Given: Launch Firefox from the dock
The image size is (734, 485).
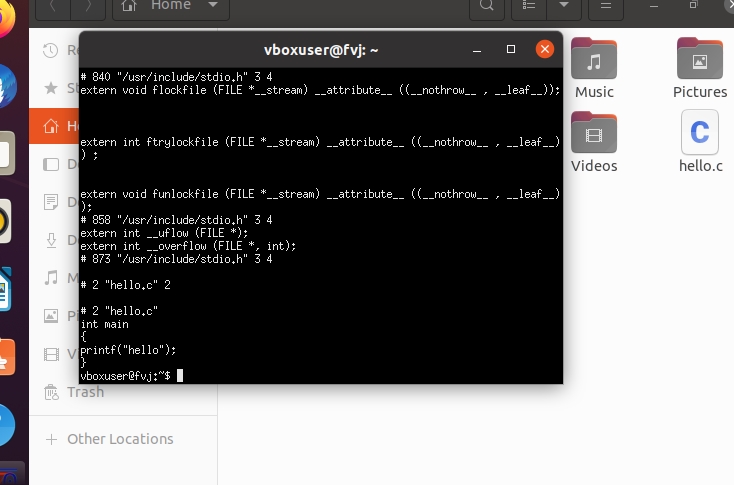Looking at the screenshot, I should pos(6,19).
